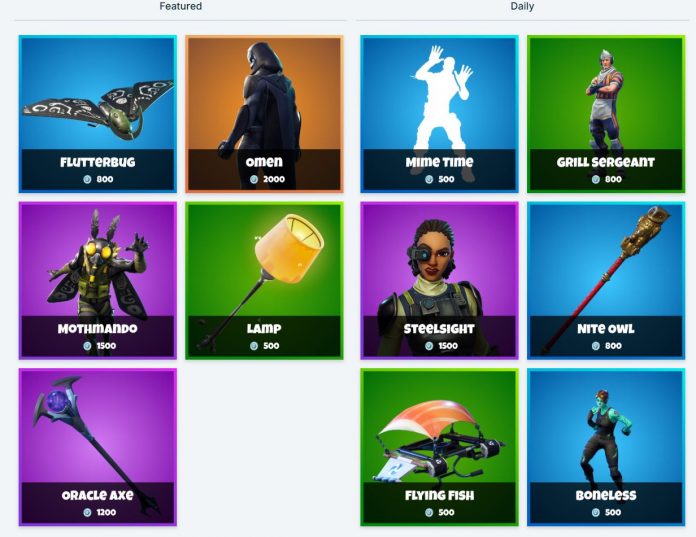Click the V-Bucks icon beside Omen's 2000 price
This screenshot has height=537, width=696.
pyautogui.click(x=254, y=179)
